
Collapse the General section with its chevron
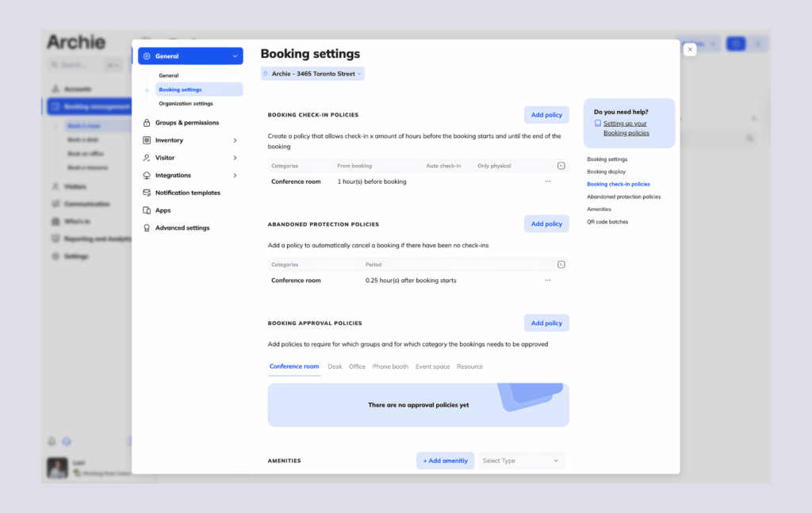(x=235, y=56)
